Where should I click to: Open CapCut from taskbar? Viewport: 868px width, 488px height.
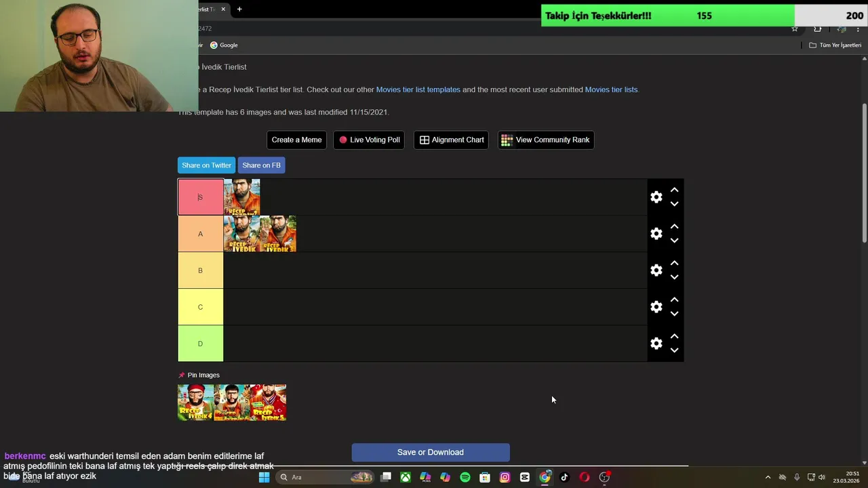coord(525,477)
